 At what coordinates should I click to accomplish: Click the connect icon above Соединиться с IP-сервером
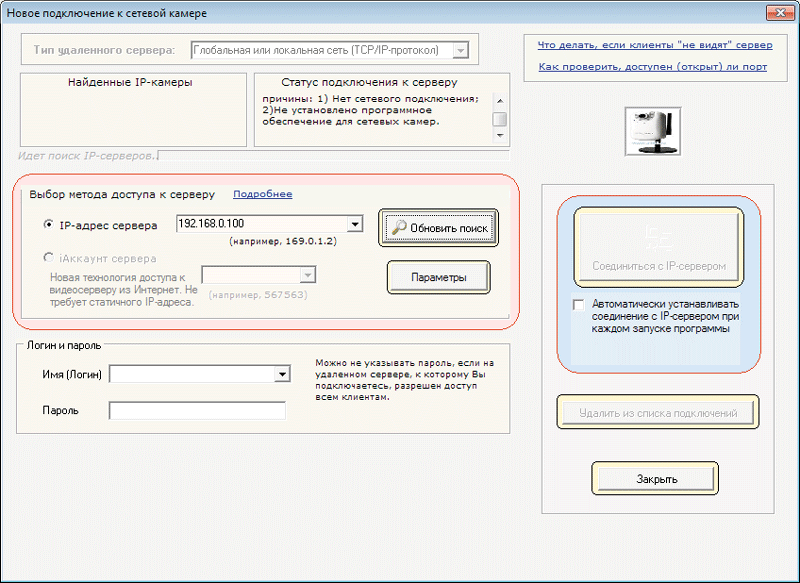click(x=659, y=239)
